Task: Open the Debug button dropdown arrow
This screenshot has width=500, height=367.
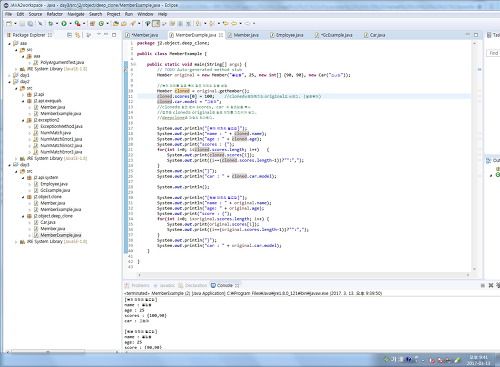Action: point(57,23)
